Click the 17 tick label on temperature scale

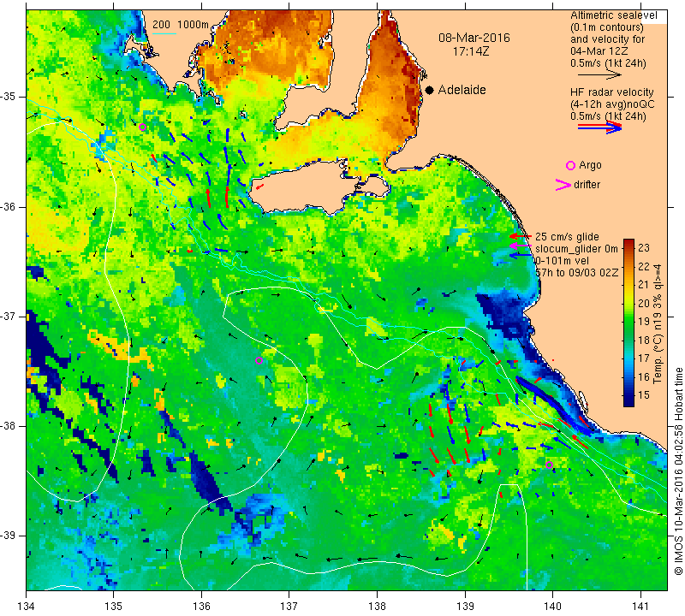point(644,358)
